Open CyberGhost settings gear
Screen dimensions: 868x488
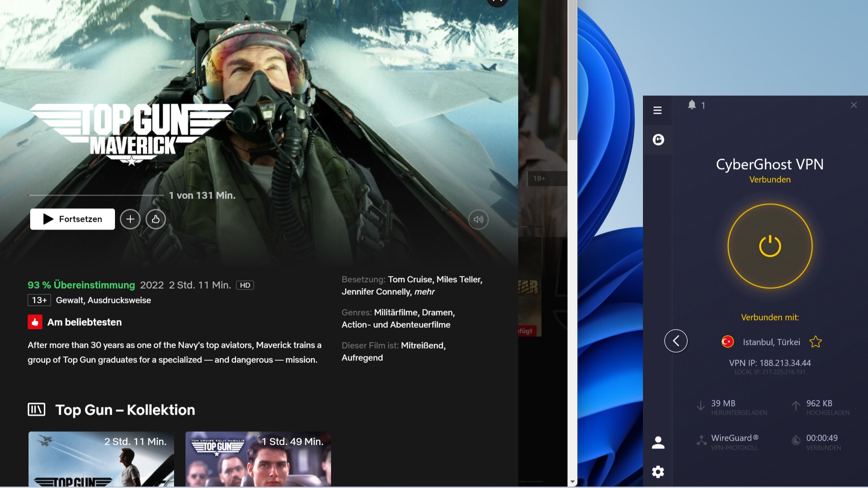point(658,472)
